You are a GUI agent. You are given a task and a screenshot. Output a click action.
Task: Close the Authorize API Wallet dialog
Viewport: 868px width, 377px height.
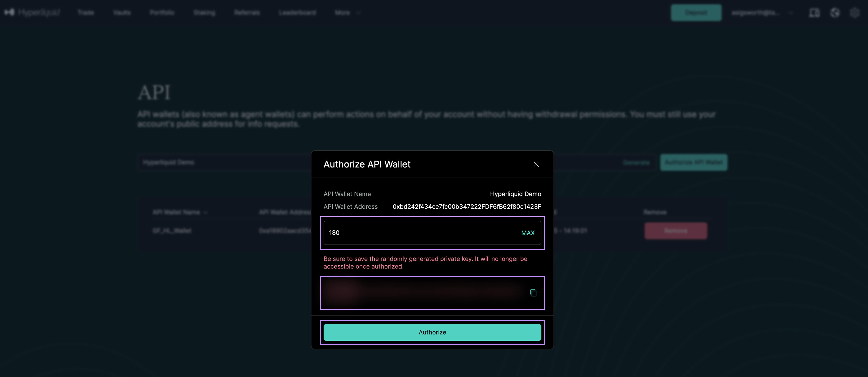tap(536, 164)
